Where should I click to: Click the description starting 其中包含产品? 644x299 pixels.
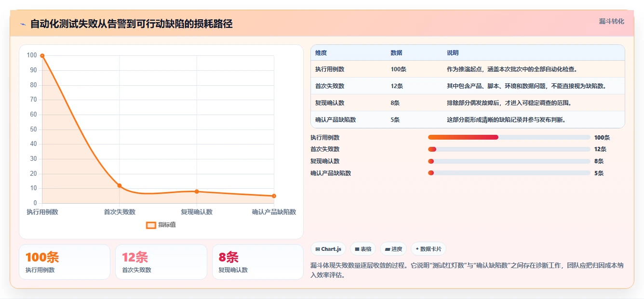pos(526,86)
